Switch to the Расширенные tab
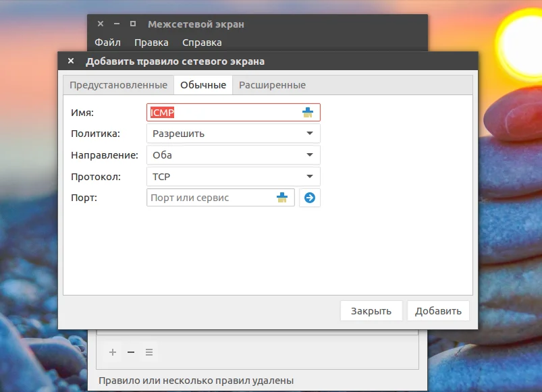Viewport: 542px width, 392px height. pyautogui.click(x=273, y=85)
